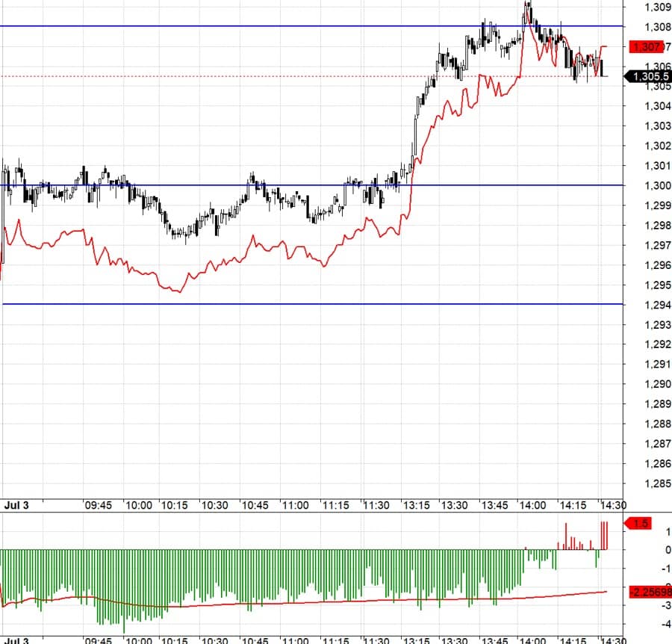672x644 pixels.
Task: Click the 1,309 label on the price axis
Action: point(656,7)
